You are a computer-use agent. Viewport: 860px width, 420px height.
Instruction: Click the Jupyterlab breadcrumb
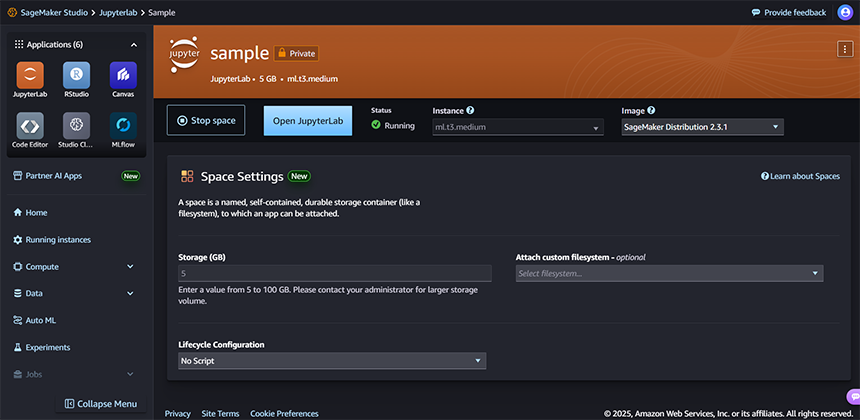[x=119, y=13]
